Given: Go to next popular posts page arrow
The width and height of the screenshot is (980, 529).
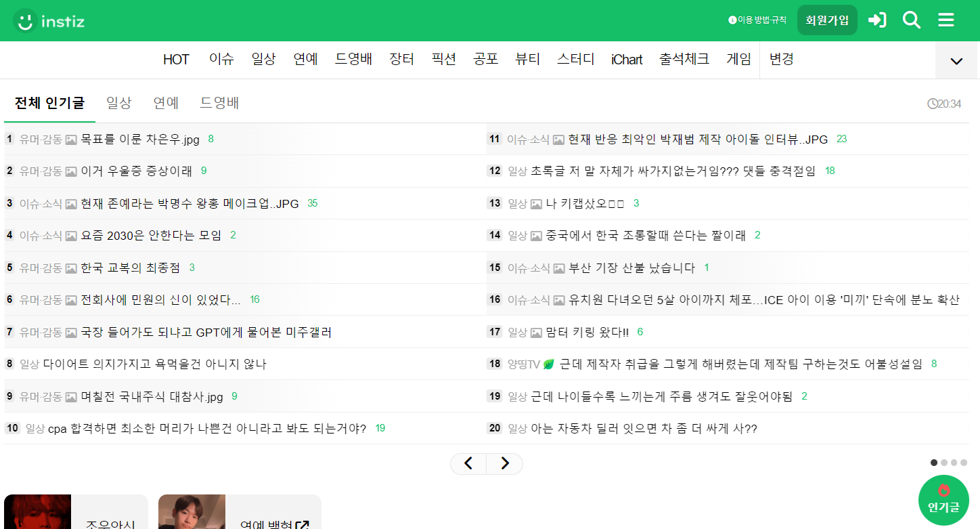Looking at the screenshot, I should 504,464.
